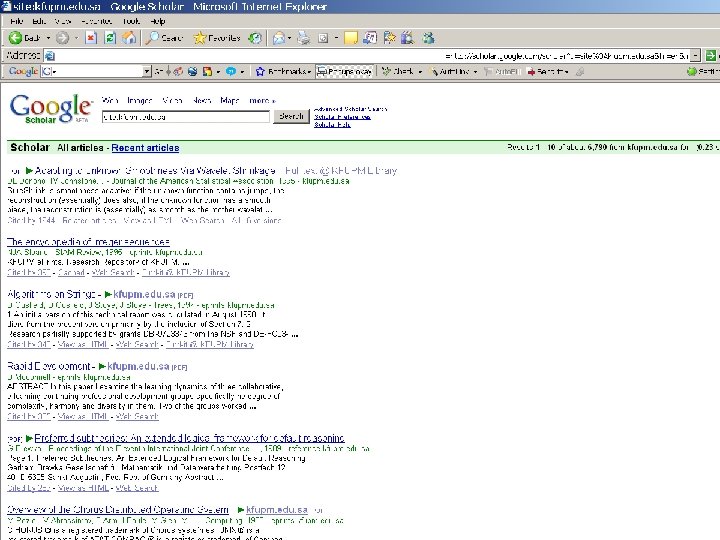Click the highlighter pen toolbar icon

click(x=580, y=71)
